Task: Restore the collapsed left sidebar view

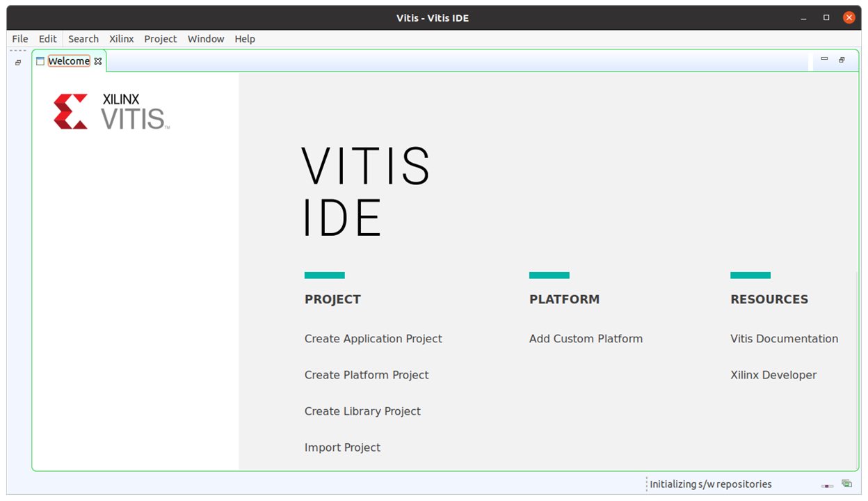Action: pos(18,63)
